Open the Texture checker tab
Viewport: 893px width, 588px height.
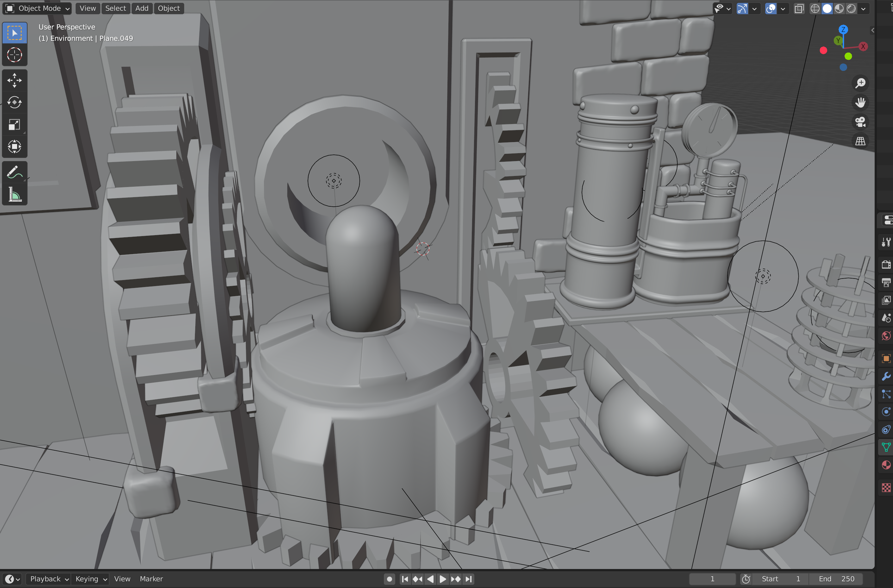[886, 488]
